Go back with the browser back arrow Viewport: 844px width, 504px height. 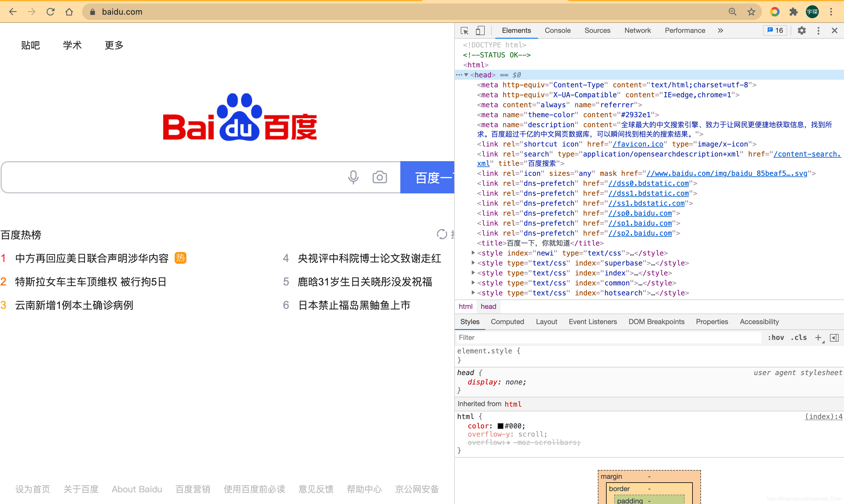[x=13, y=12]
